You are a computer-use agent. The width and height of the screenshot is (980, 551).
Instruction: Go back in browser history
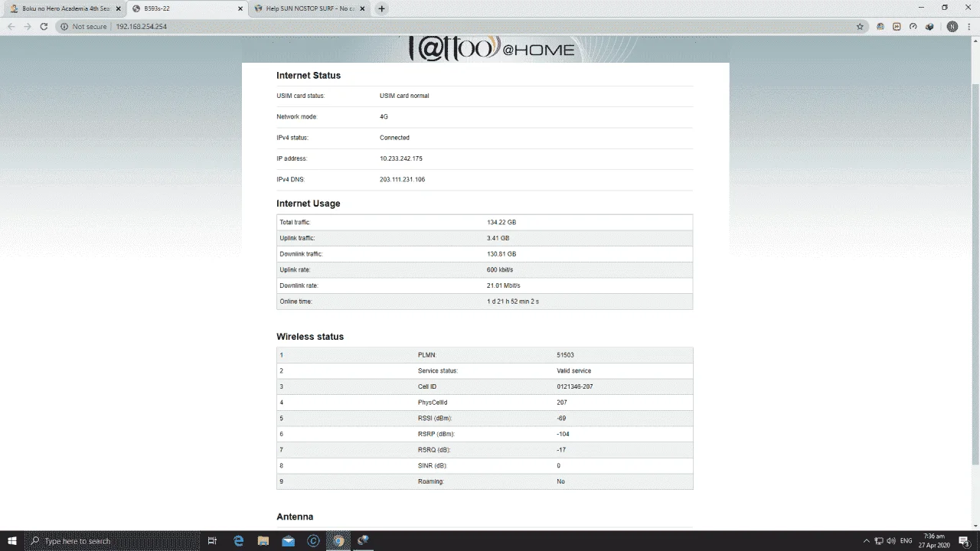[11, 26]
